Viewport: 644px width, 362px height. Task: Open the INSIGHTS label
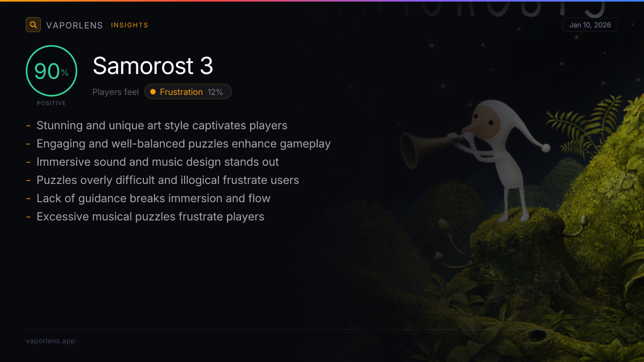coord(129,25)
